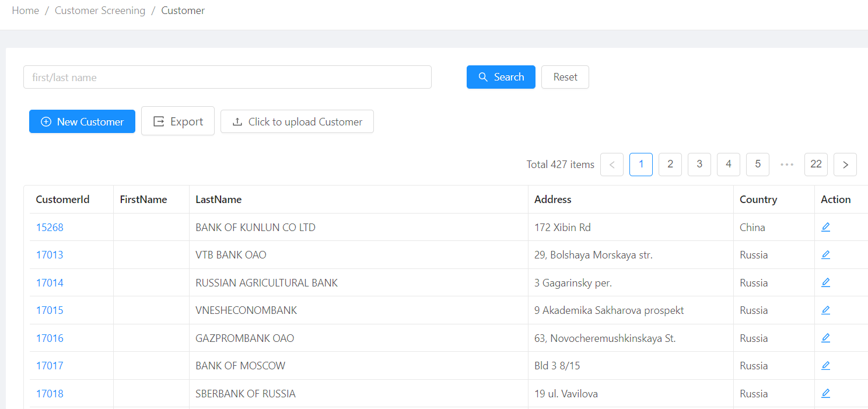The width and height of the screenshot is (868, 409).
Task: Click to upload Customer file
Action: pos(297,121)
